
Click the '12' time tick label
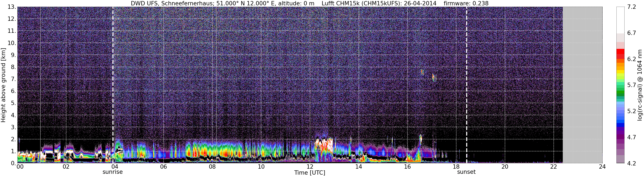tap(310, 167)
